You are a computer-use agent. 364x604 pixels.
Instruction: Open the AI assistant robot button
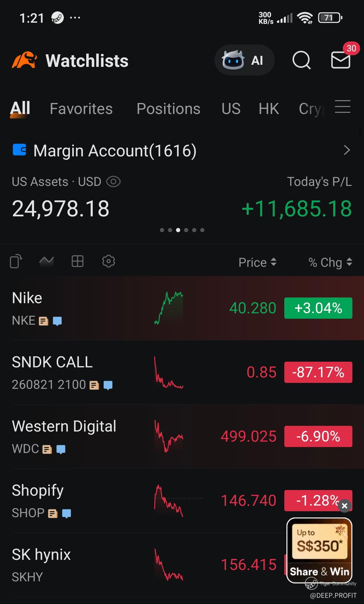(244, 60)
